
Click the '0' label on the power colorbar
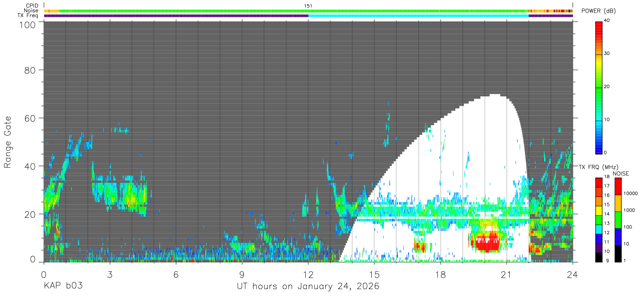pyautogui.click(x=606, y=152)
